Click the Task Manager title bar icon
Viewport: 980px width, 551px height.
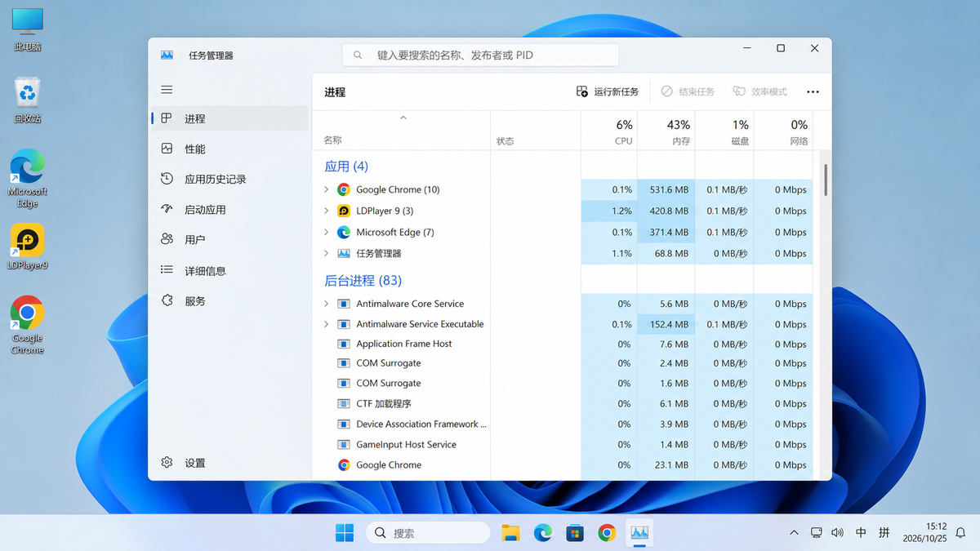coord(167,55)
